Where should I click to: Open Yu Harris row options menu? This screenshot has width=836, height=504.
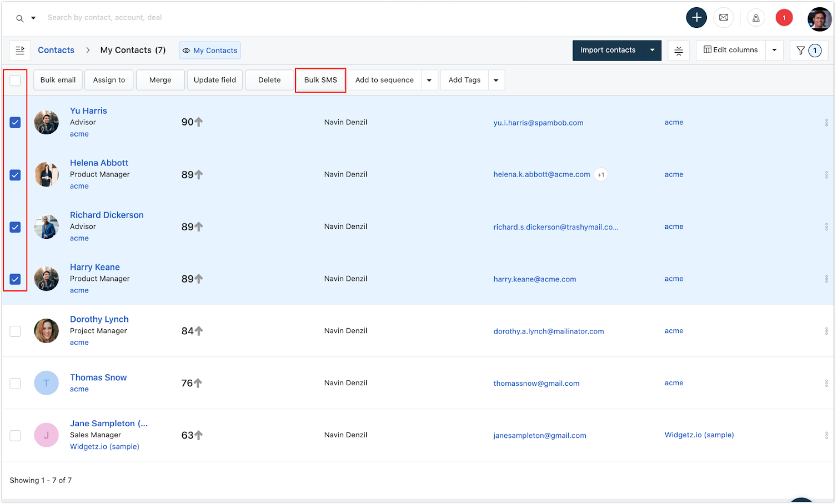(x=826, y=122)
